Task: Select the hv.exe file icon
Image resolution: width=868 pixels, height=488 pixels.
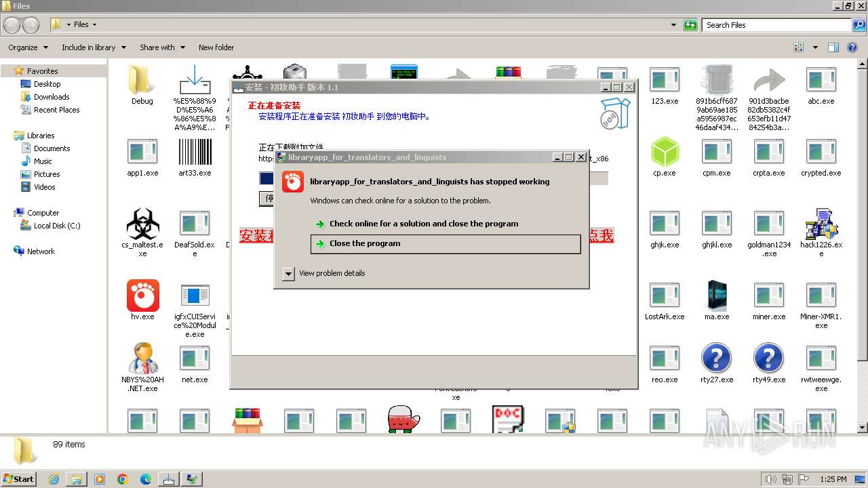Action: click(x=142, y=296)
